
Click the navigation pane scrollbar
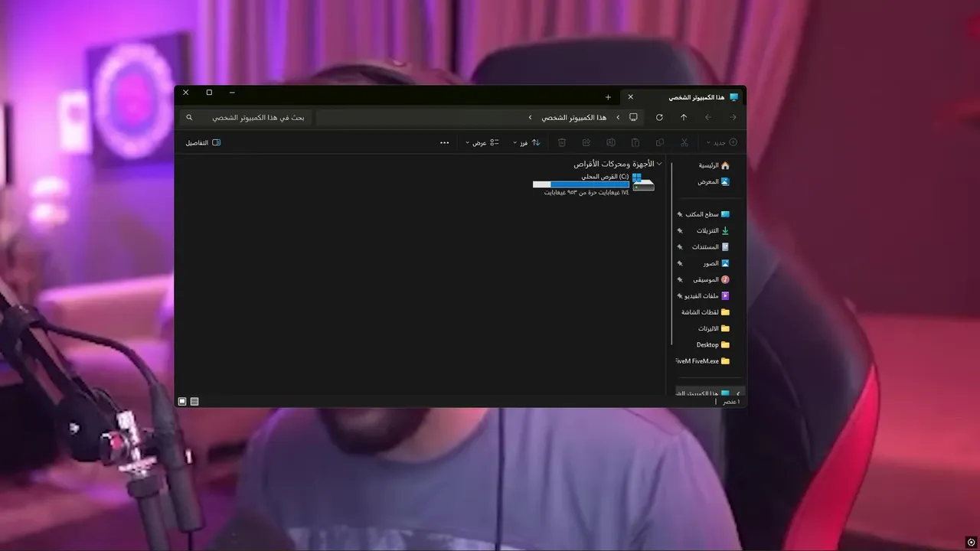tap(672, 253)
